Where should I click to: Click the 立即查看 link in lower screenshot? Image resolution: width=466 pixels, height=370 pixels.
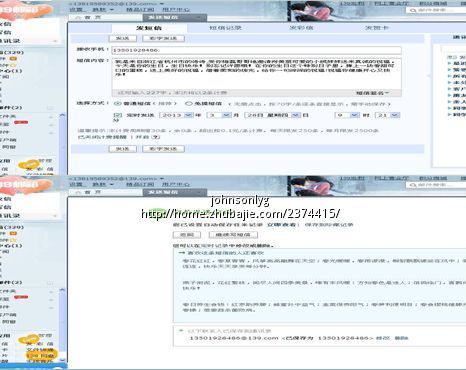pos(282,225)
